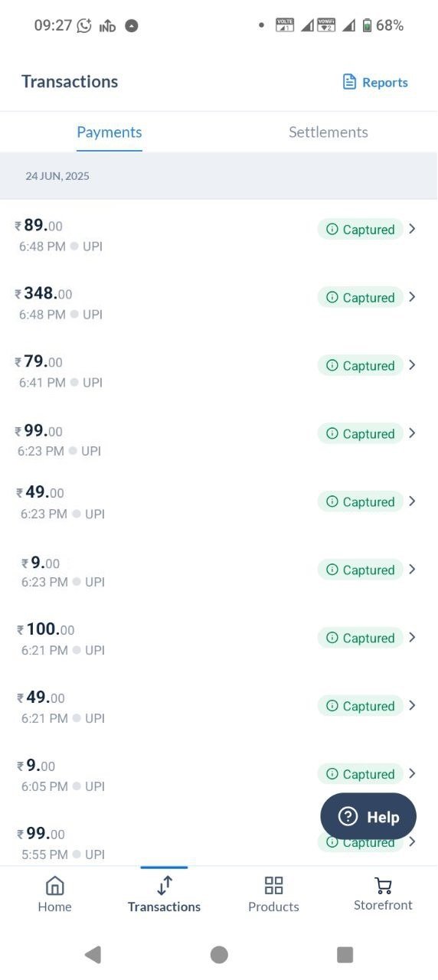The image size is (438, 980).
Task: Tap the Help question mark button
Action: tap(368, 816)
